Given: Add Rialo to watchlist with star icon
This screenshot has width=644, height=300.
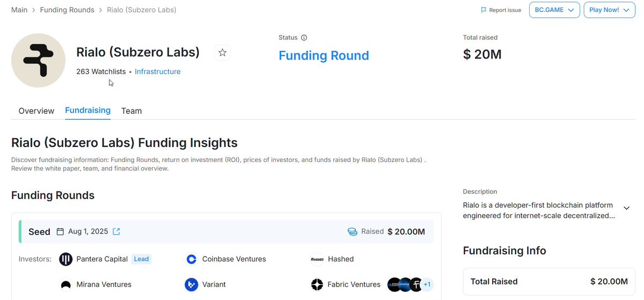Looking at the screenshot, I should 222,53.
